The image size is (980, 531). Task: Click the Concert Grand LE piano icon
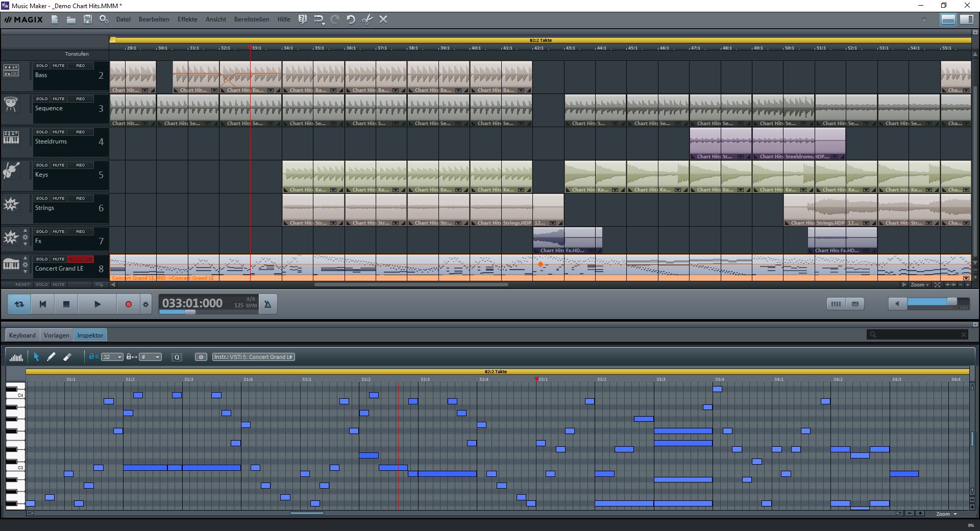[x=11, y=264]
